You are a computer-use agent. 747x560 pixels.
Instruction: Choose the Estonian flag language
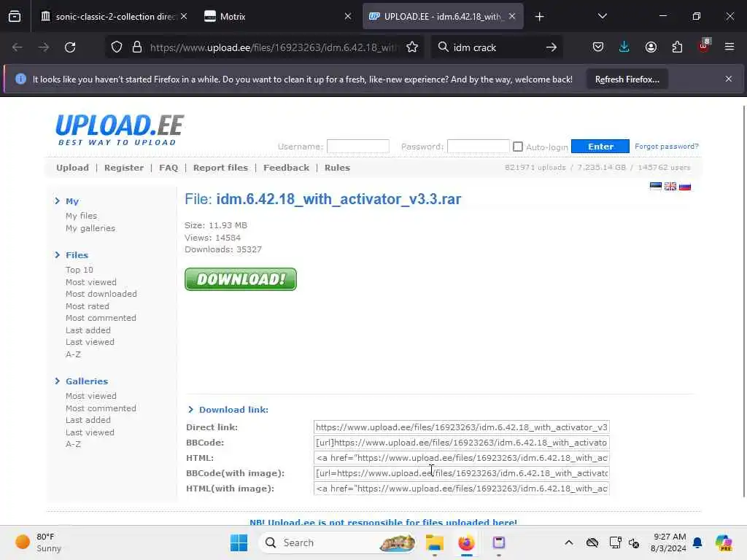(656, 186)
